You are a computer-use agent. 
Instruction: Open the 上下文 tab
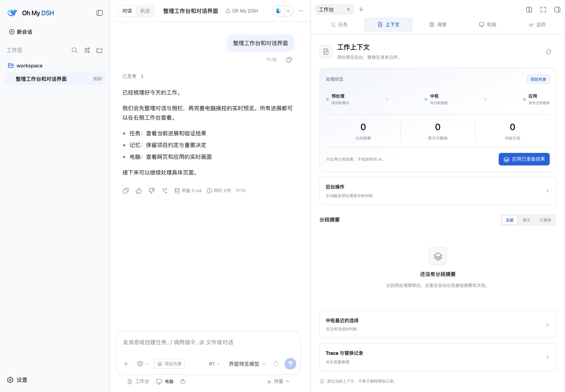pos(388,24)
